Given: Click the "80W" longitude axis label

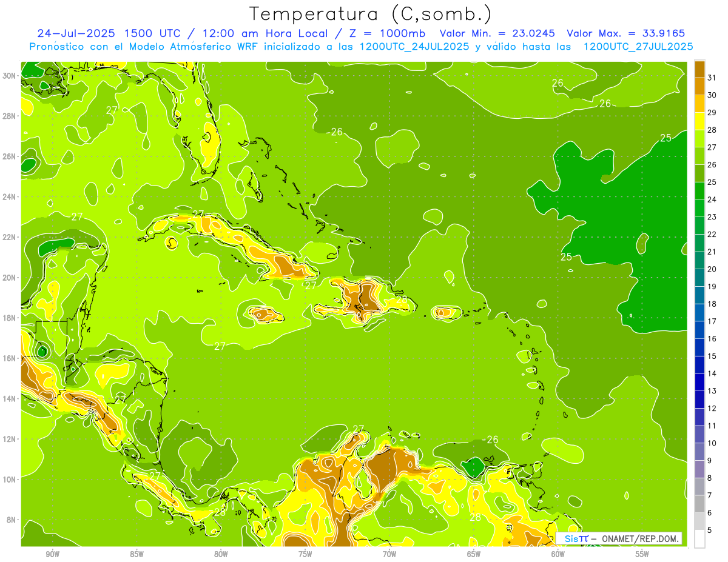Looking at the screenshot, I should [221, 554].
